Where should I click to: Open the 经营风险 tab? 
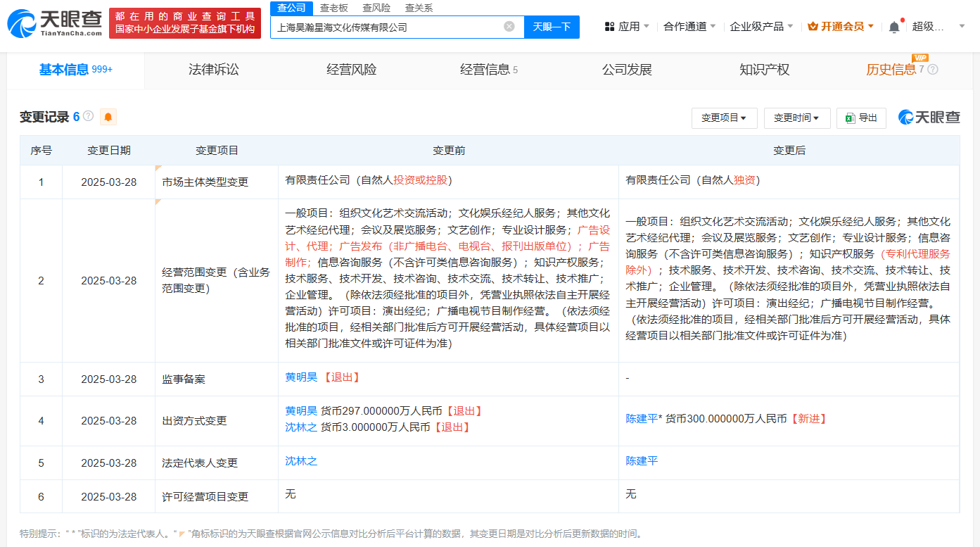coord(352,70)
